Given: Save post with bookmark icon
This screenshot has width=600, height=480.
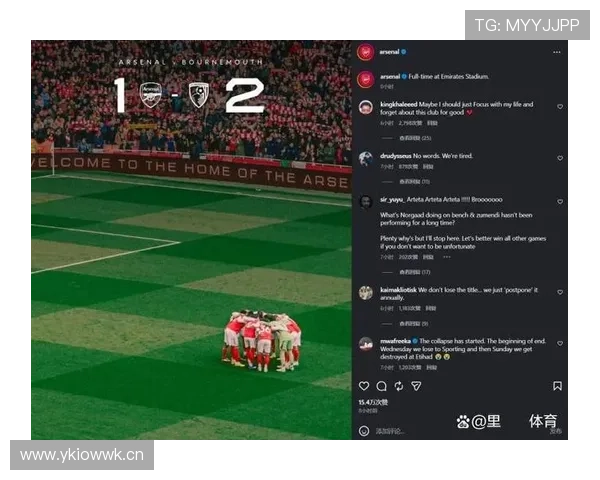Looking at the screenshot, I should 558,385.
